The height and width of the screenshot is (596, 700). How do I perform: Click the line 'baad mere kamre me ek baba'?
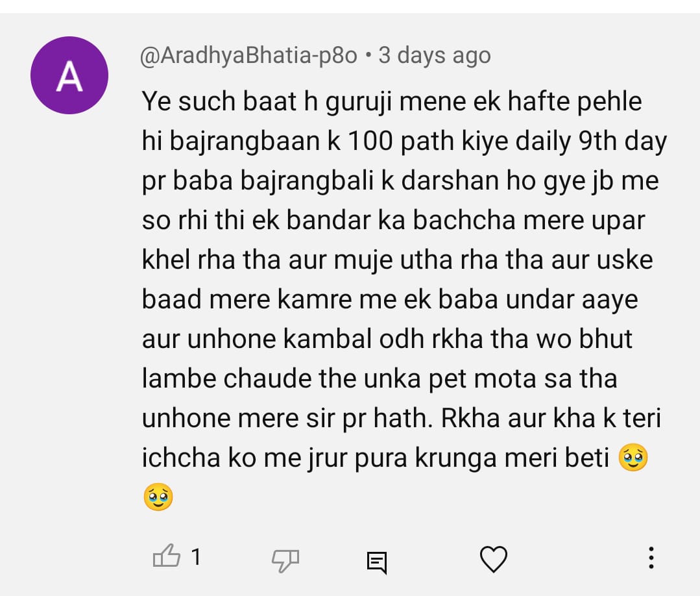point(390,300)
